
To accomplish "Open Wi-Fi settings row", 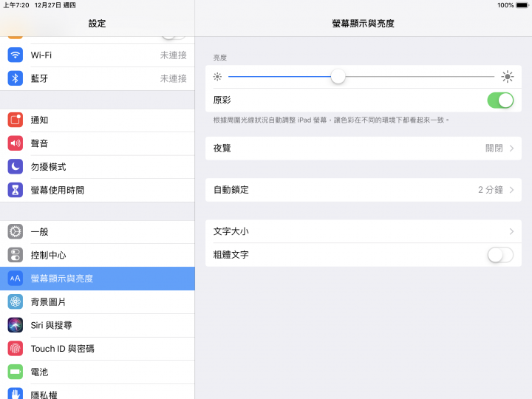I will pyautogui.click(x=98, y=55).
